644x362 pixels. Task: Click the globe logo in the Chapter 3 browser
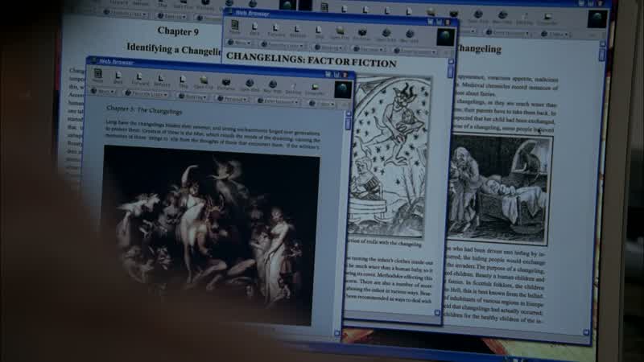(x=343, y=90)
